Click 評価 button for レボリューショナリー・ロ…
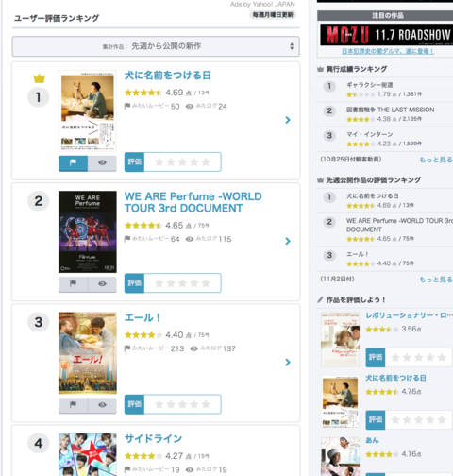 (376, 357)
